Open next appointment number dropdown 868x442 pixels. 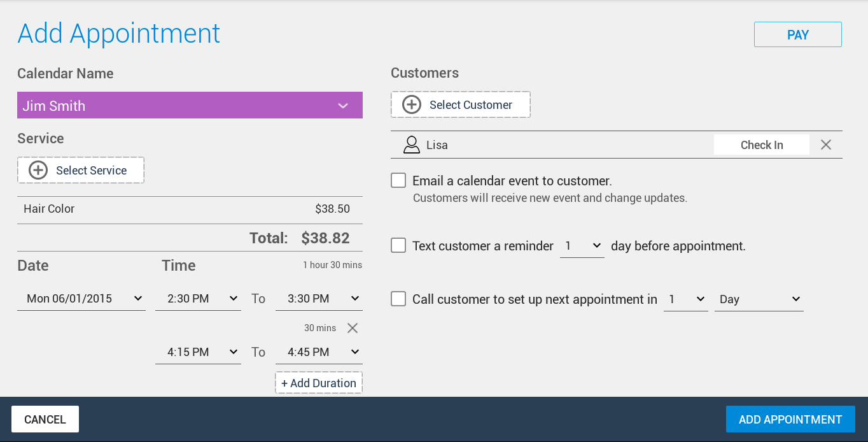pyautogui.click(x=686, y=299)
